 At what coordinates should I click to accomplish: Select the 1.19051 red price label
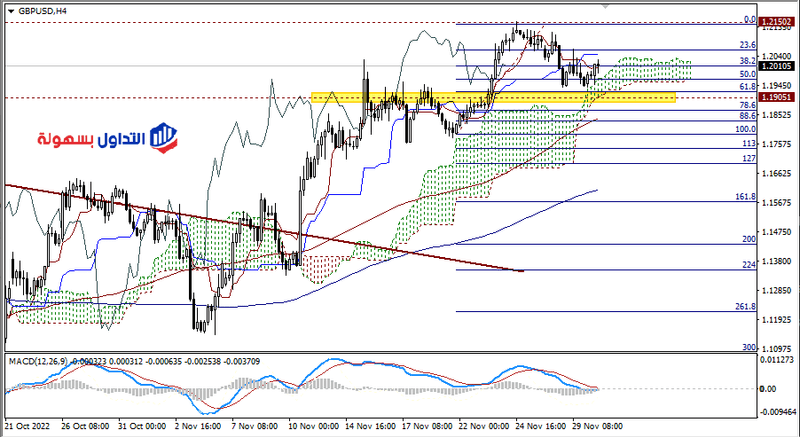(x=777, y=98)
